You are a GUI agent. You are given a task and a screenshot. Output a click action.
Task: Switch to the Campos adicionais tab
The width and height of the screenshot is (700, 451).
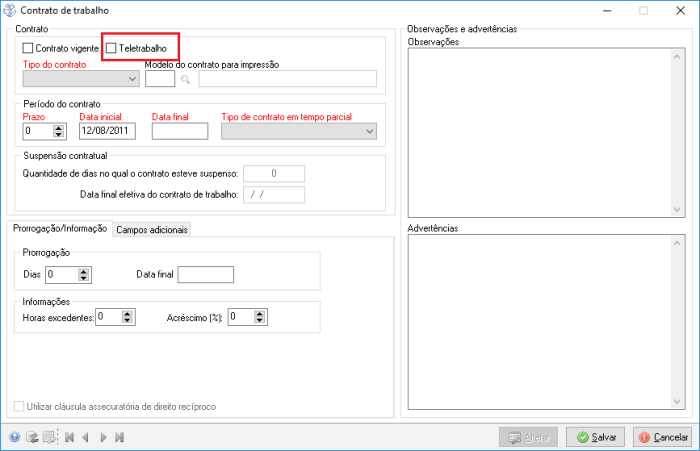click(151, 229)
